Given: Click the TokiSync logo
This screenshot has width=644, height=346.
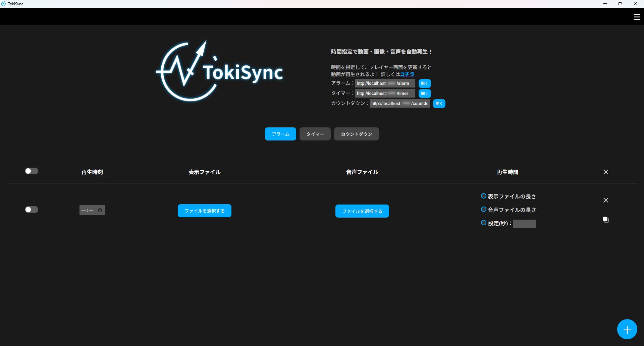Looking at the screenshot, I should pos(220,71).
